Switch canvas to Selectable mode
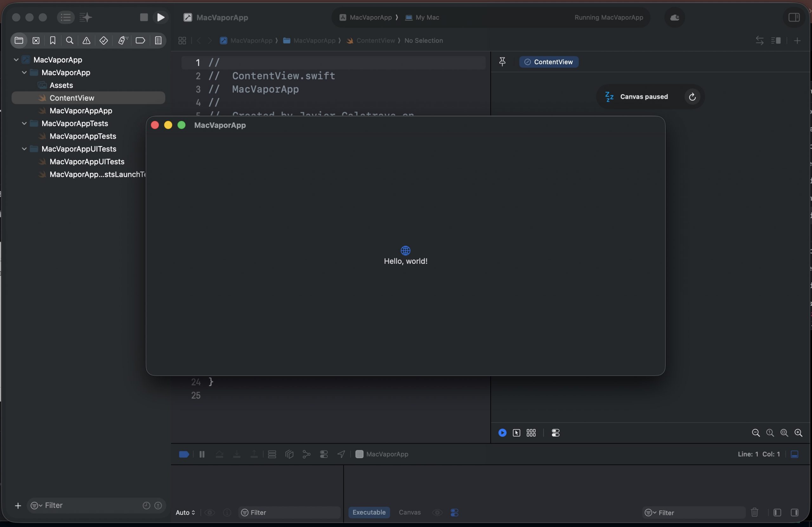 [x=516, y=433]
